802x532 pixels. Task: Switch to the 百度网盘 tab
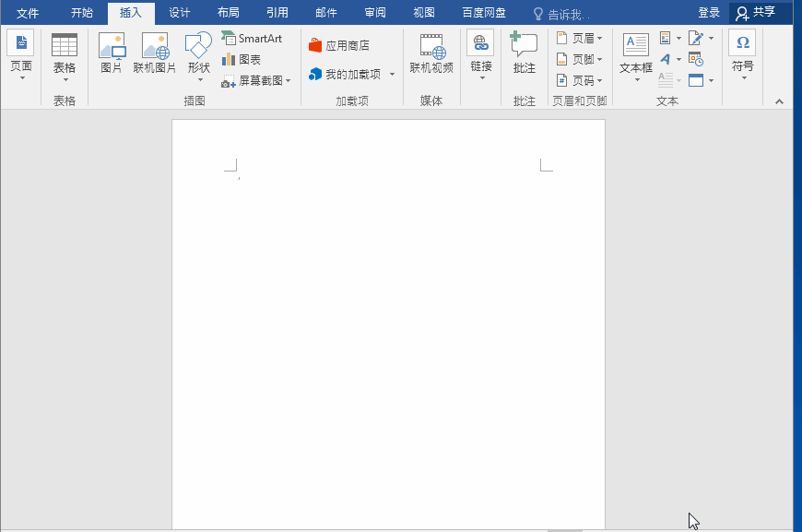point(484,13)
